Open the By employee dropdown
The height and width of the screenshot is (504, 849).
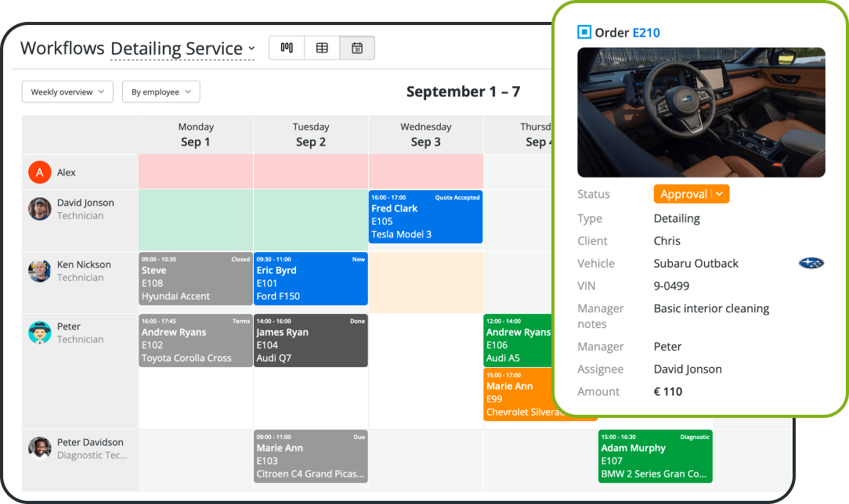pos(161,92)
